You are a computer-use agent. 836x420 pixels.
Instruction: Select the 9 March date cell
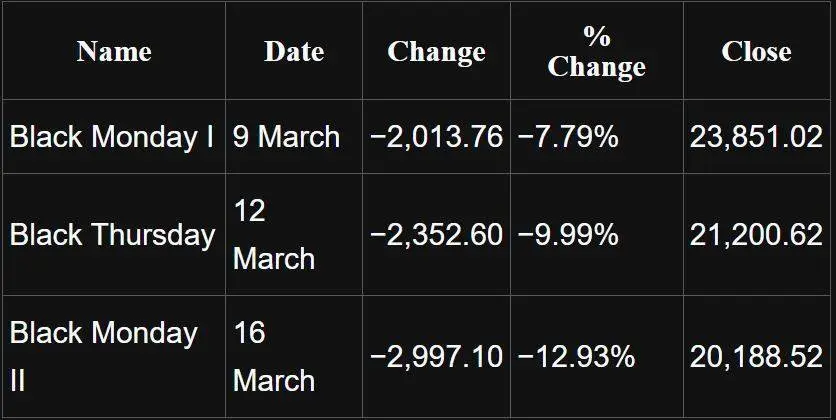tap(286, 137)
